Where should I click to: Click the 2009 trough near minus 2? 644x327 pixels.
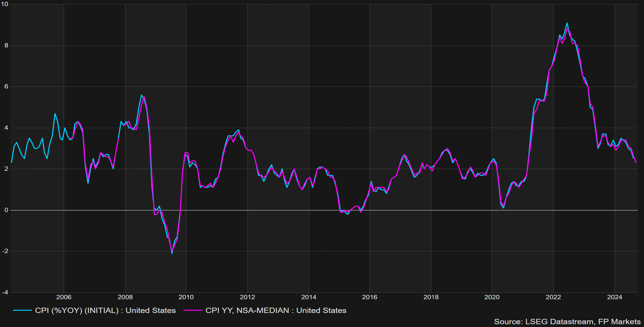tap(172, 253)
